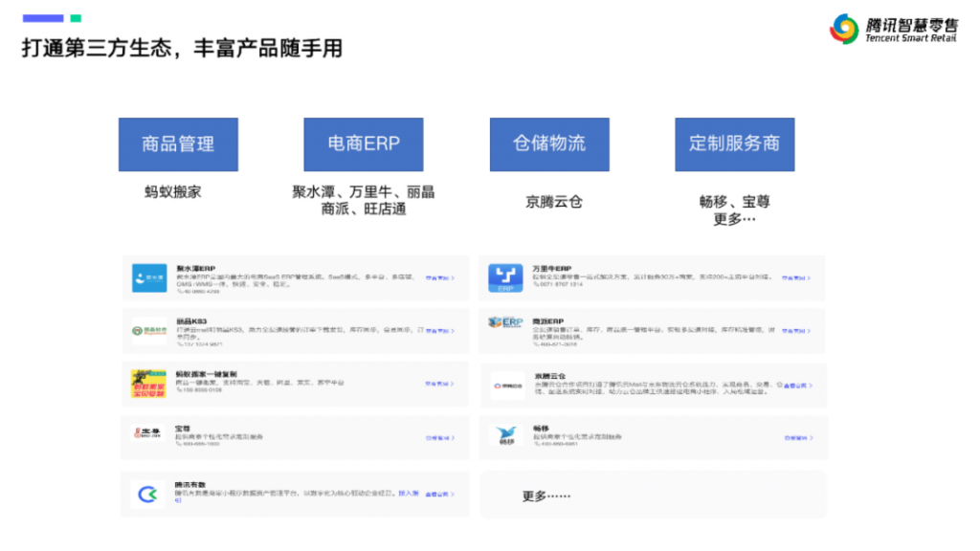Open the details link in 商派ERP row
The height and width of the screenshot is (551, 980).
pyautogui.click(x=796, y=331)
